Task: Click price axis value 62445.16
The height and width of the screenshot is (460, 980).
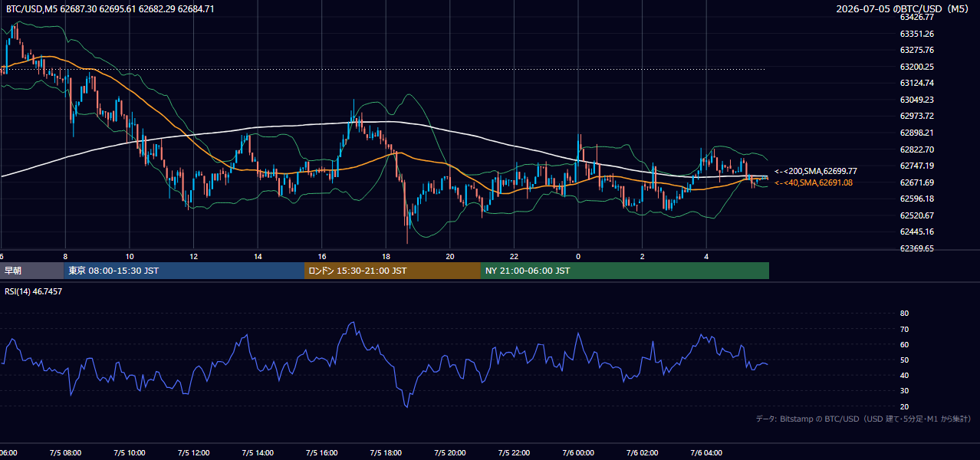Action: 916,232
